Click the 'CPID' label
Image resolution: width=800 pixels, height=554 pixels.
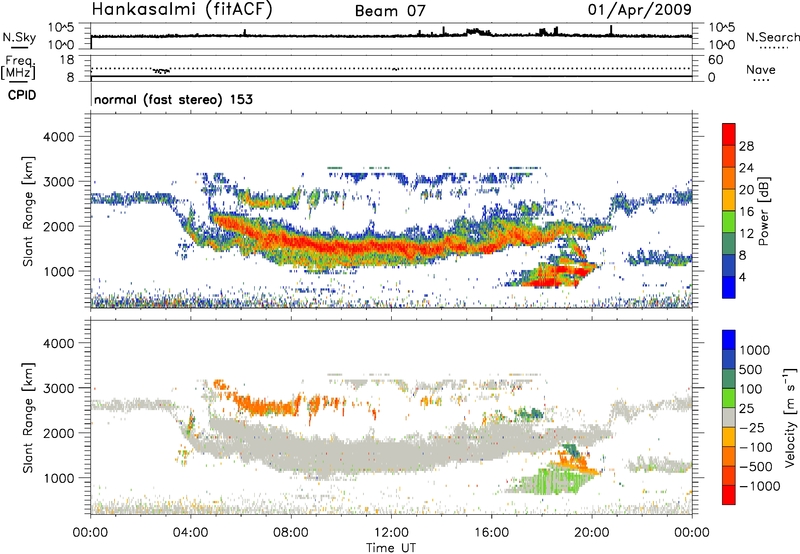pos(22,95)
